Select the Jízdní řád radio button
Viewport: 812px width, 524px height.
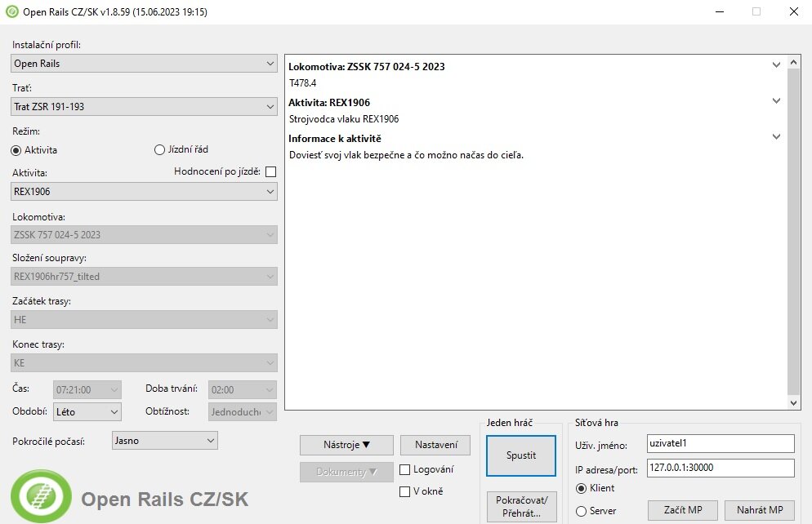pyautogui.click(x=160, y=149)
